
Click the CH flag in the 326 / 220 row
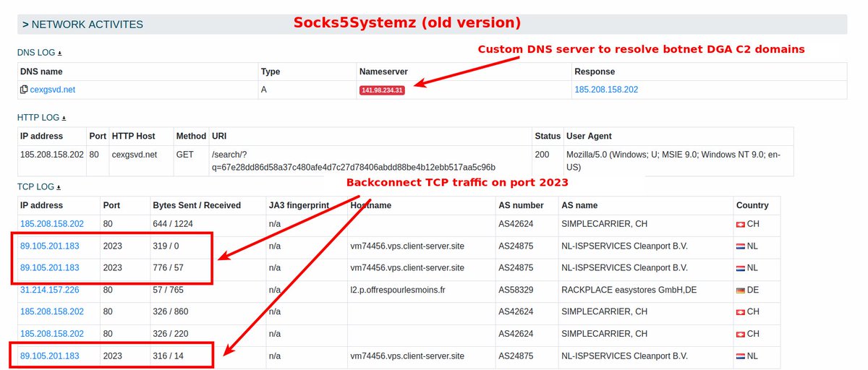(x=740, y=334)
